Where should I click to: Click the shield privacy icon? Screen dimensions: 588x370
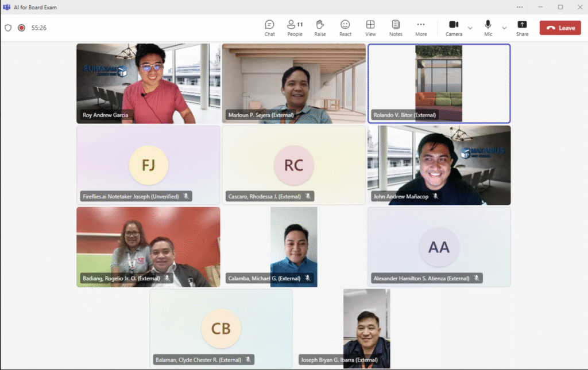pyautogui.click(x=8, y=28)
